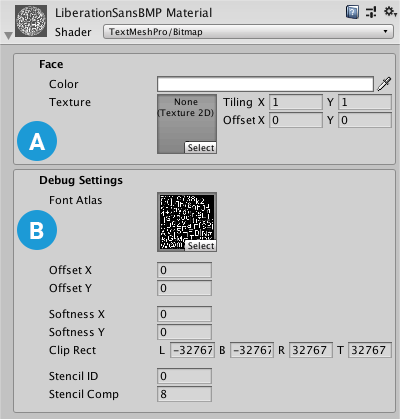This screenshot has height=419, width=400.
Task: Click the Debug Settings section header
Action: pyautogui.click(x=81, y=180)
